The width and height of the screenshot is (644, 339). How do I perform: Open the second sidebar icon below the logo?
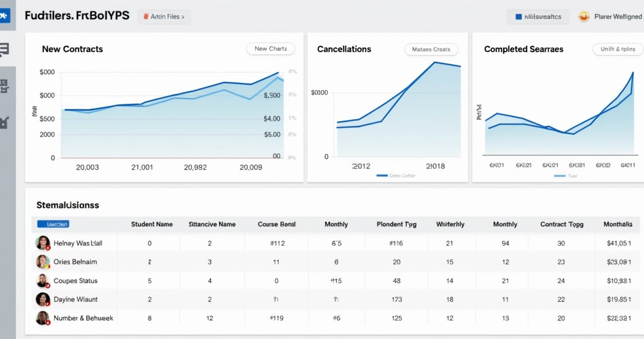(x=4, y=50)
